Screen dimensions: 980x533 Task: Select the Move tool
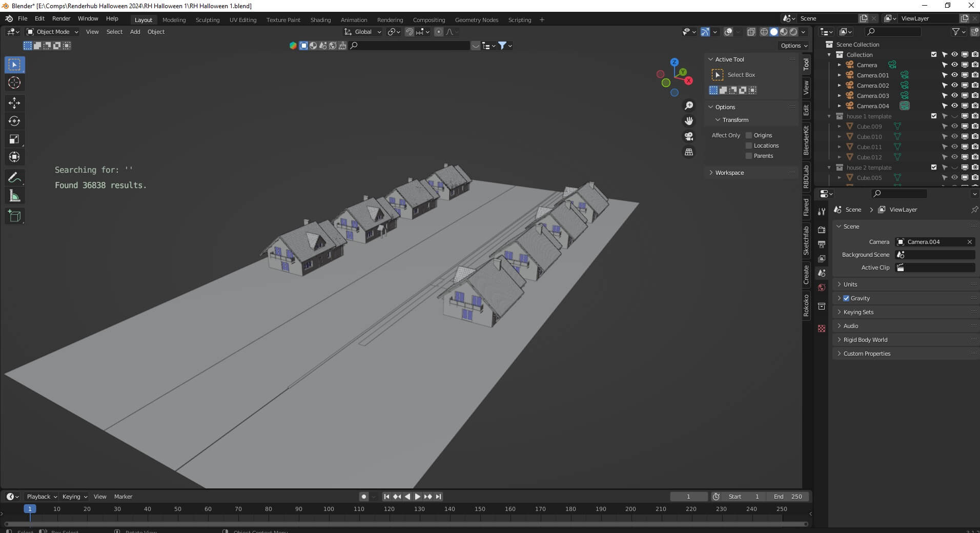(x=14, y=103)
